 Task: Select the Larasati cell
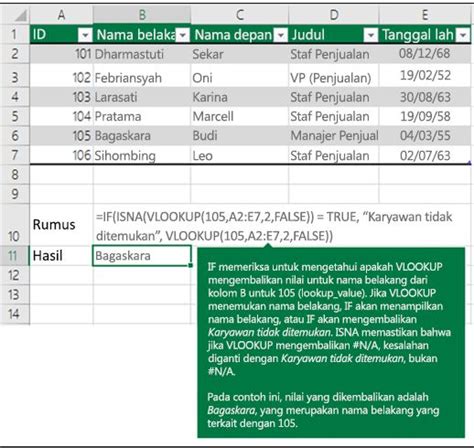click(x=142, y=97)
